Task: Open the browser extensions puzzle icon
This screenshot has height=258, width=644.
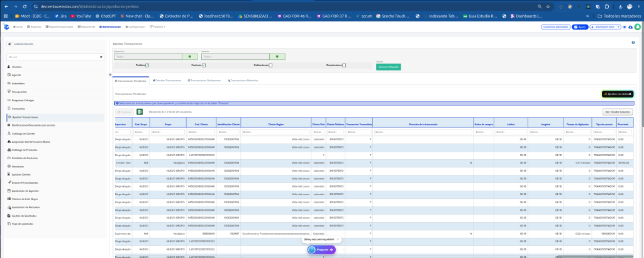Action: [607, 7]
